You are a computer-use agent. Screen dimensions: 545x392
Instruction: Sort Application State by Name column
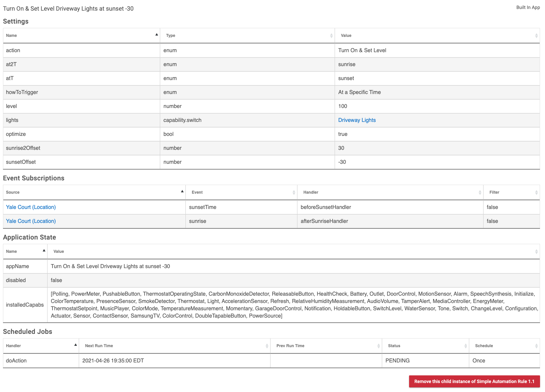(x=25, y=251)
